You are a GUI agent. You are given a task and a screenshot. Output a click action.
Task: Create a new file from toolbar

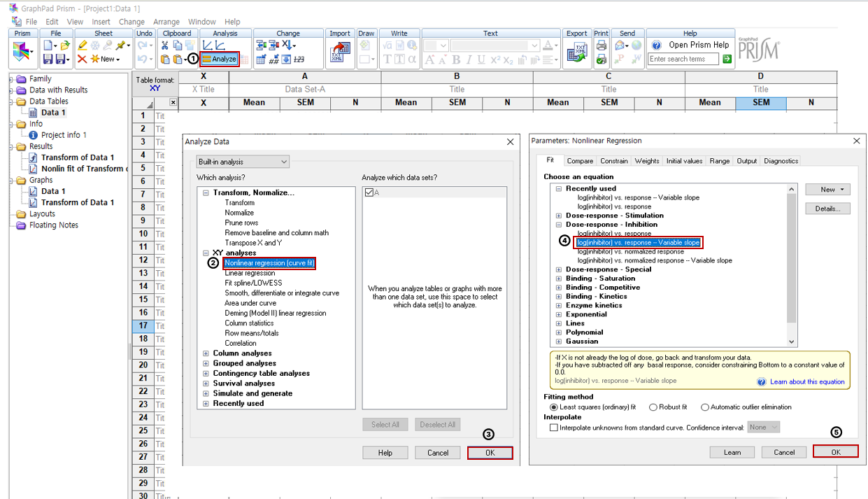pyautogui.click(x=48, y=45)
